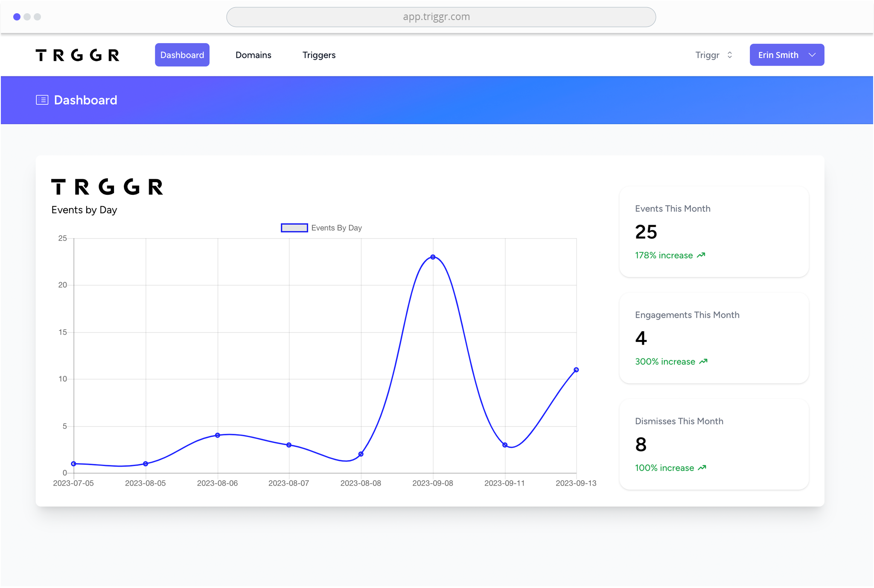Click the TRGGR logo in header
Viewport: 874px width, 588px height.
[77, 55]
